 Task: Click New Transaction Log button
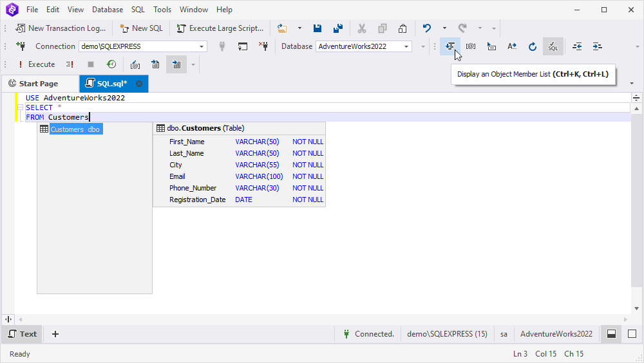coord(61,28)
